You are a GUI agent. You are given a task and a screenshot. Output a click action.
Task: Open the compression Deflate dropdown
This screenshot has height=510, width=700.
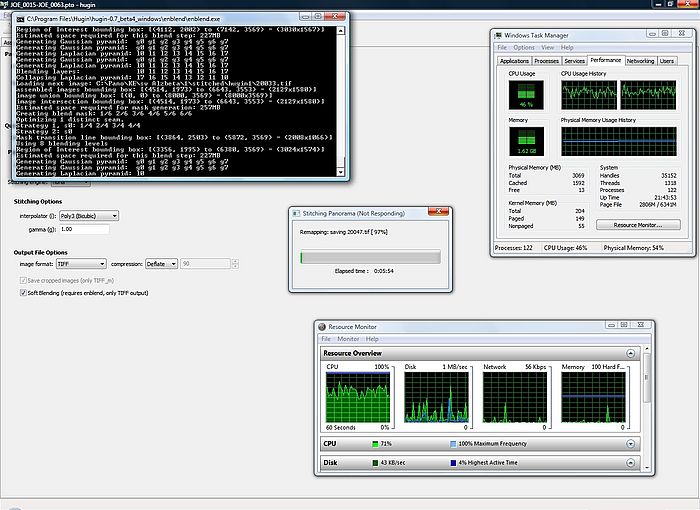159,263
